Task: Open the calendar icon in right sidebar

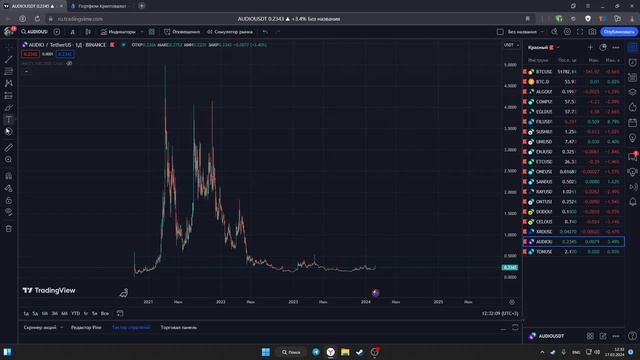Action: coord(632,122)
